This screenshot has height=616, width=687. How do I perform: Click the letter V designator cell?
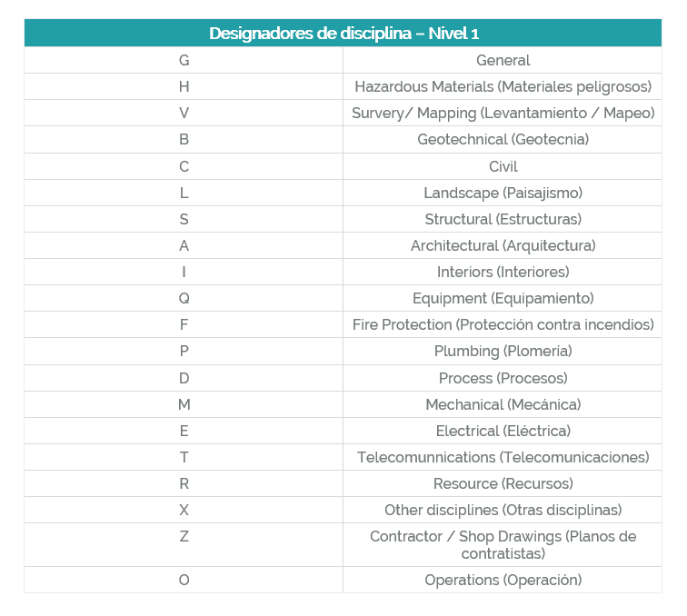[184, 114]
